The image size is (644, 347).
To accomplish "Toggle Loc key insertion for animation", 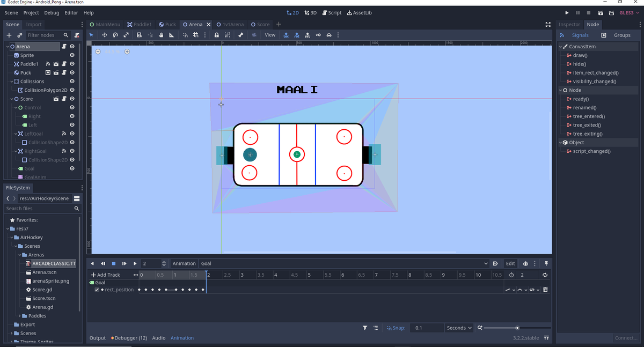I will (x=286, y=35).
